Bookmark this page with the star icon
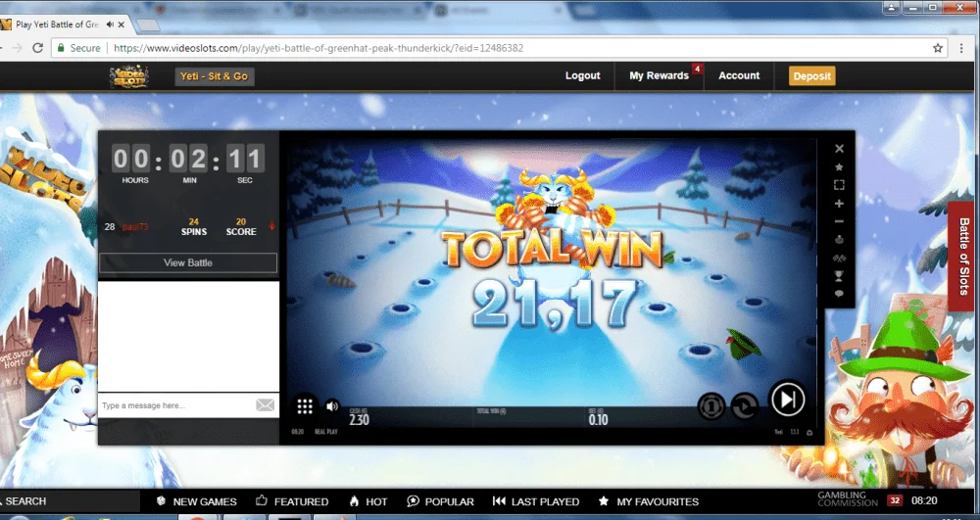Image resolution: width=980 pixels, height=520 pixels. 938,48
